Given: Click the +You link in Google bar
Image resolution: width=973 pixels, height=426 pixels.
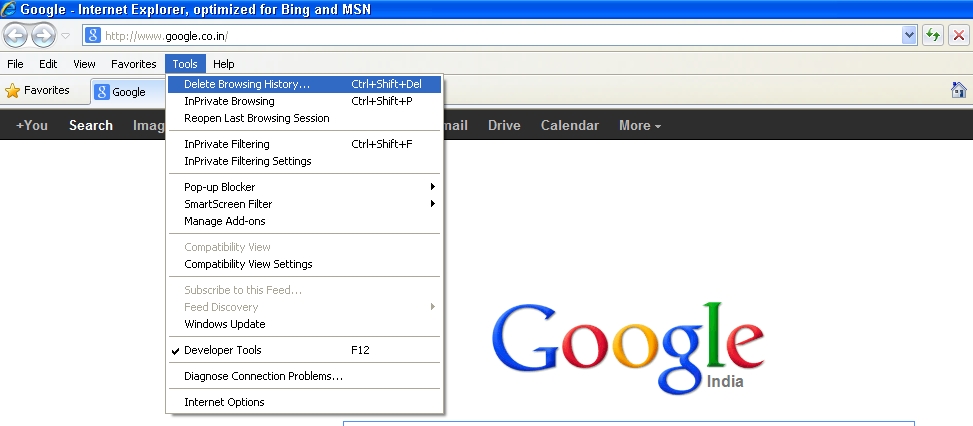Looking at the screenshot, I should coord(32,125).
